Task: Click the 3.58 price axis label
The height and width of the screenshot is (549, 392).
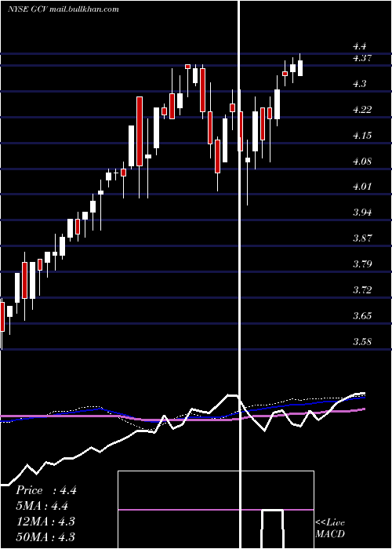Action: click(x=362, y=341)
